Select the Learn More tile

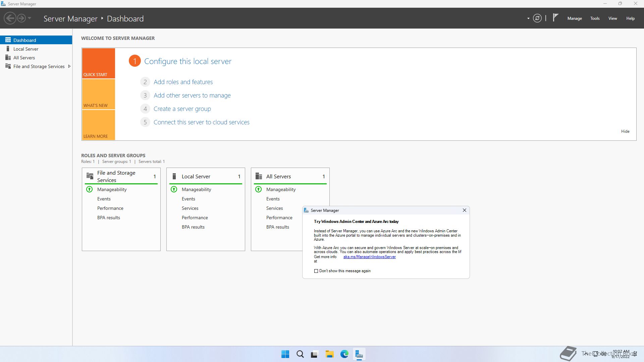pyautogui.click(x=99, y=125)
